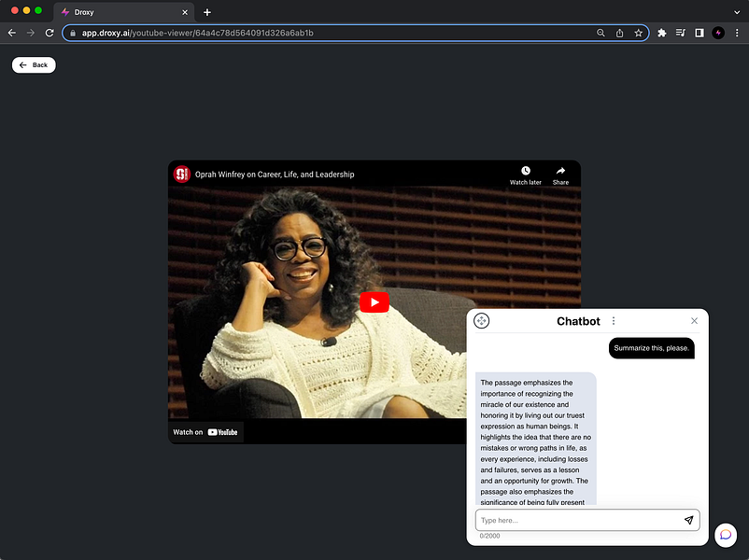The height and width of the screenshot is (560, 749).
Task: Open the Chatbot three-dot options menu
Action: (x=614, y=321)
